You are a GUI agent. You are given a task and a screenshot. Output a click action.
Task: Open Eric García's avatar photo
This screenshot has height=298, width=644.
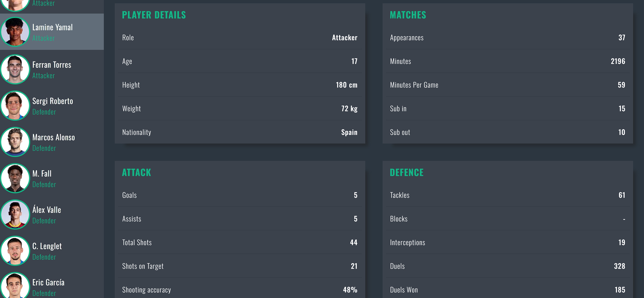15,286
